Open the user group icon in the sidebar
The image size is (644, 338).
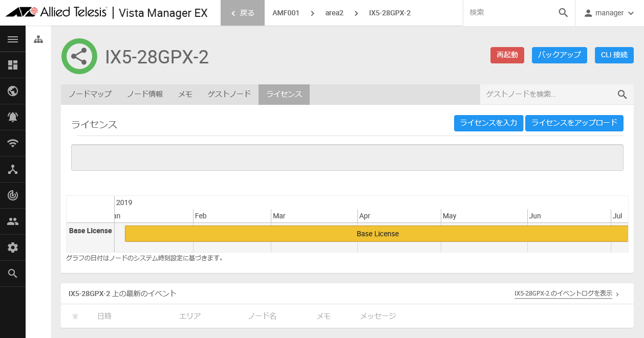click(13, 221)
